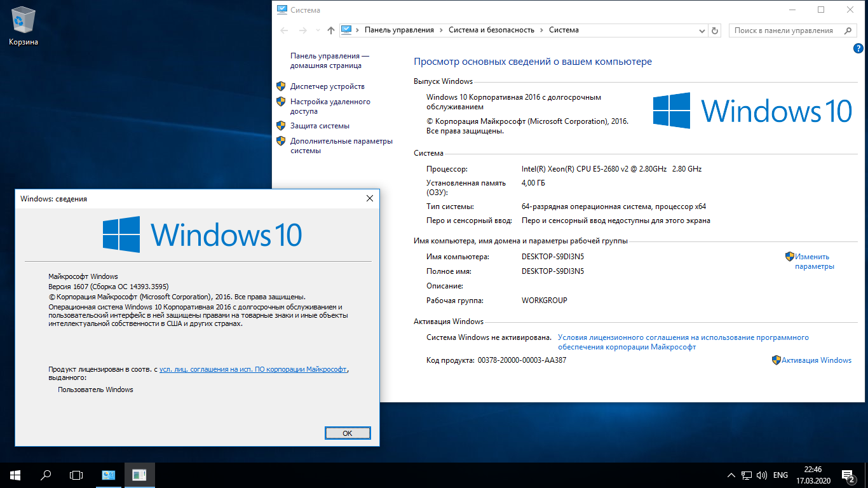Open Панель управления breadcrumb
This screenshot has height=488, width=868.
(x=399, y=30)
